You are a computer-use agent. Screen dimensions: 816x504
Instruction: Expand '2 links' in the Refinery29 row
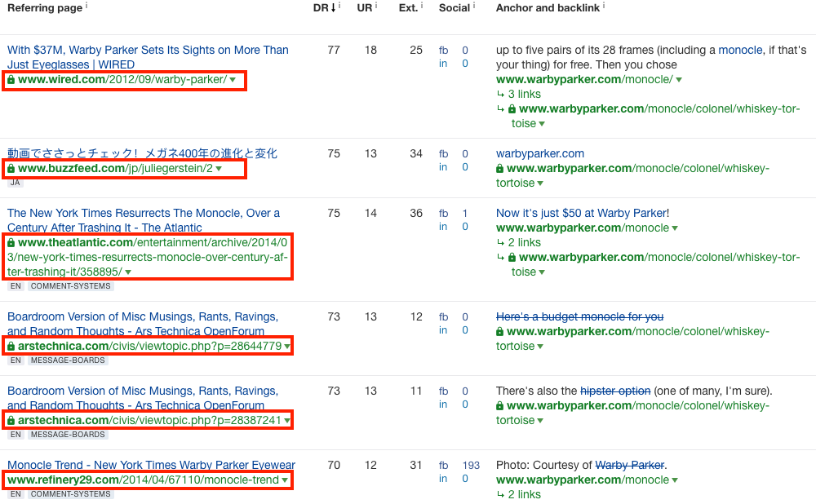coord(524,494)
